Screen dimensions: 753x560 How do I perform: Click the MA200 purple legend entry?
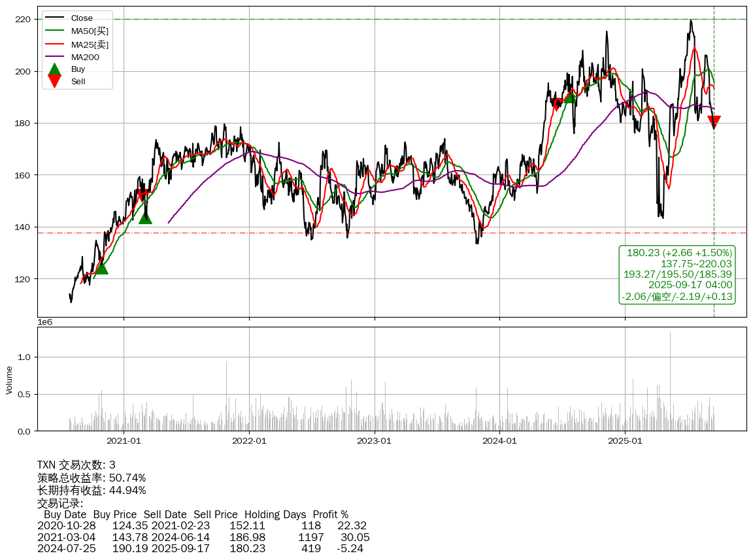pyautogui.click(x=84, y=57)
